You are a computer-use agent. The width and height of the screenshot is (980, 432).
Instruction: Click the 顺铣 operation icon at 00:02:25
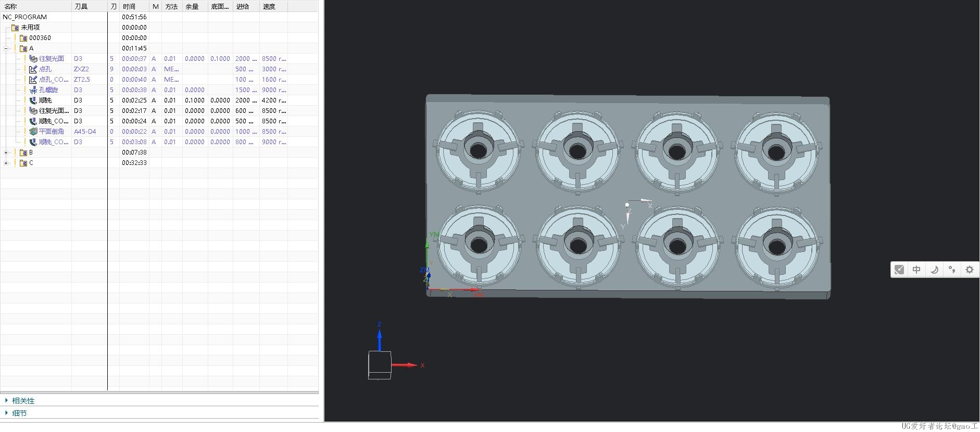[33, 100]
